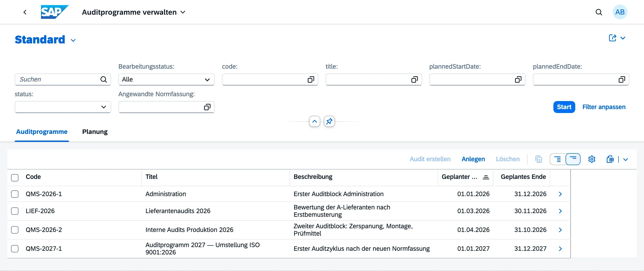This screenshot has width=644, height=271.
Task: Collapse the filter header
Action: pyautogui.click(x=314, y=121)
